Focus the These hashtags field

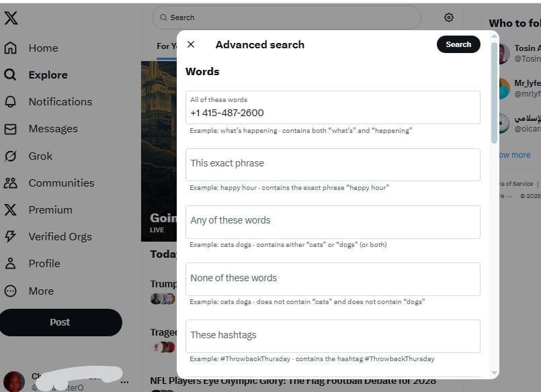coord(333,336)
